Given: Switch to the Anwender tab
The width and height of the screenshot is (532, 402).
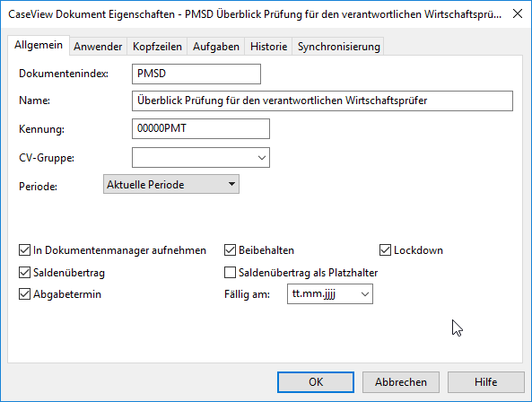Looking at the screenshot, I should (x=98, y=47).
